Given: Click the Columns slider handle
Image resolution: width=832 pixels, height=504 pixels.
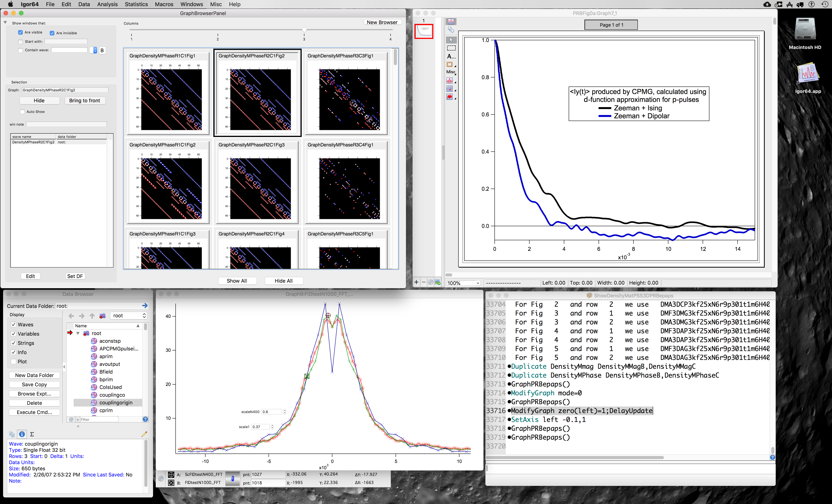Looking at the screenshot, I should pos(304,30).
